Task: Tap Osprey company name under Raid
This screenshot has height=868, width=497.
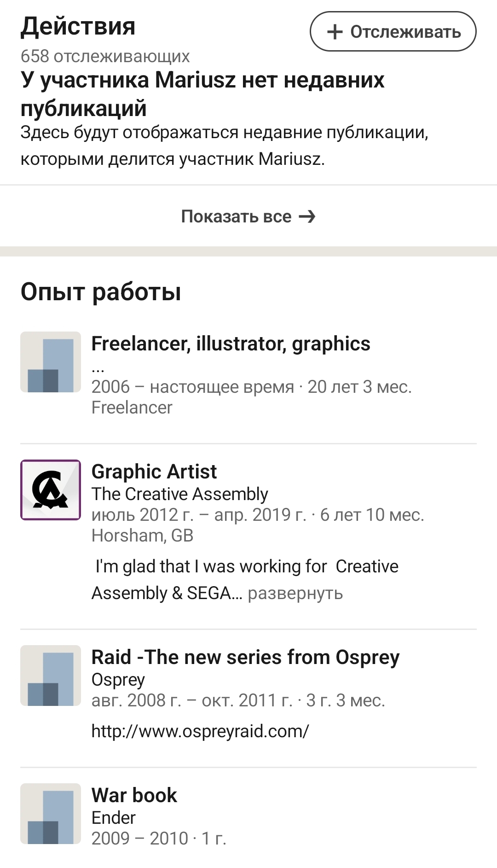Action: click(x=118, y=679)
